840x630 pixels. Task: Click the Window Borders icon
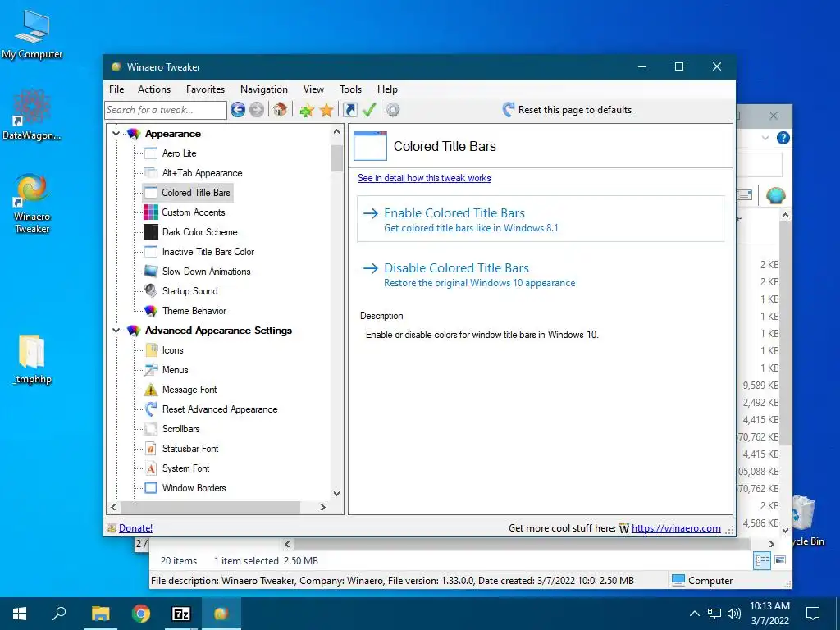151,488
